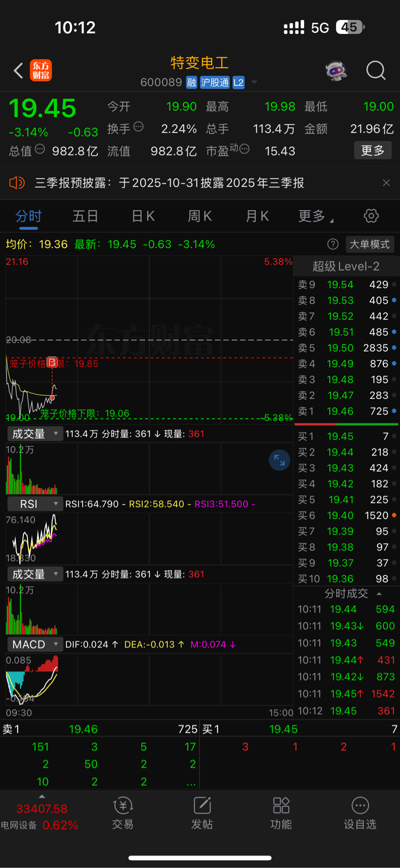This screenshot has width=400, height=868.
Task: Tap the 10:12 19.45 361 trade row
Action: click(x=346, y=711)
